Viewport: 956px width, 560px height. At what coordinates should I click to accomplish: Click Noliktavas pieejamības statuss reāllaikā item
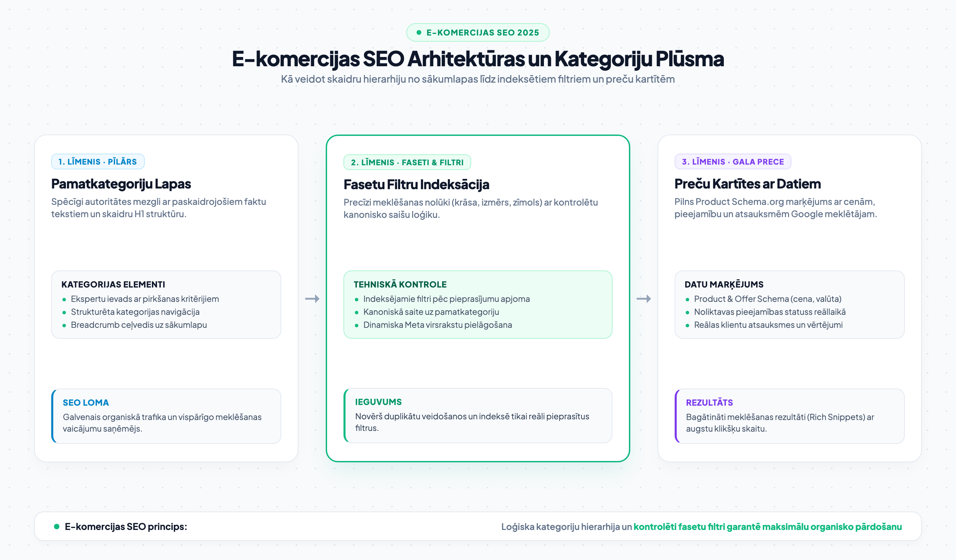(x=770, y=312)
